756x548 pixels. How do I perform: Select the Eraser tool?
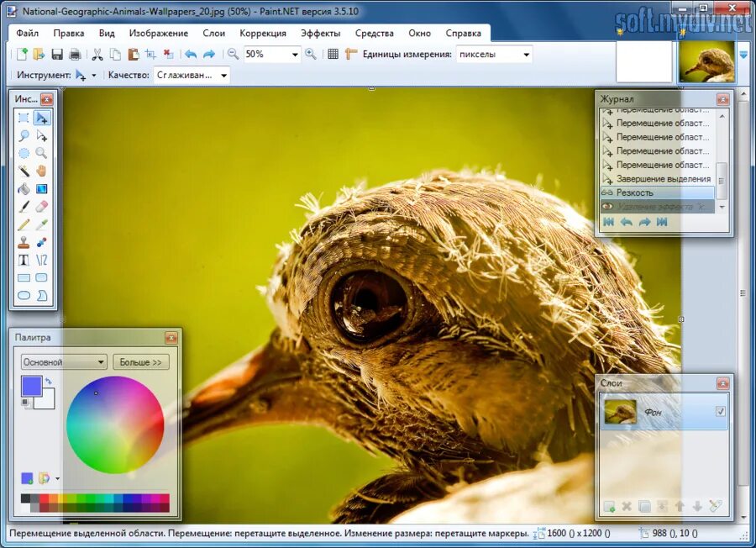pyautogui.click(x=41, y=207)
